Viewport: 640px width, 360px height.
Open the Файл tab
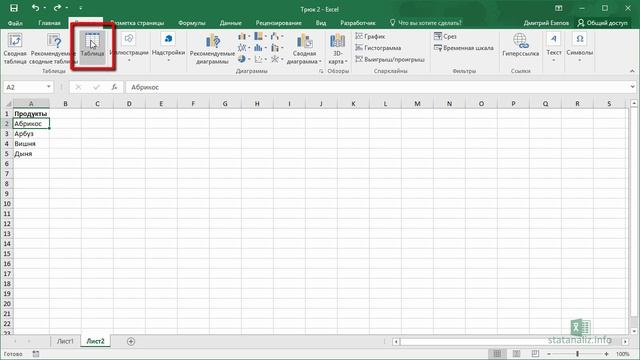[15, 23]
